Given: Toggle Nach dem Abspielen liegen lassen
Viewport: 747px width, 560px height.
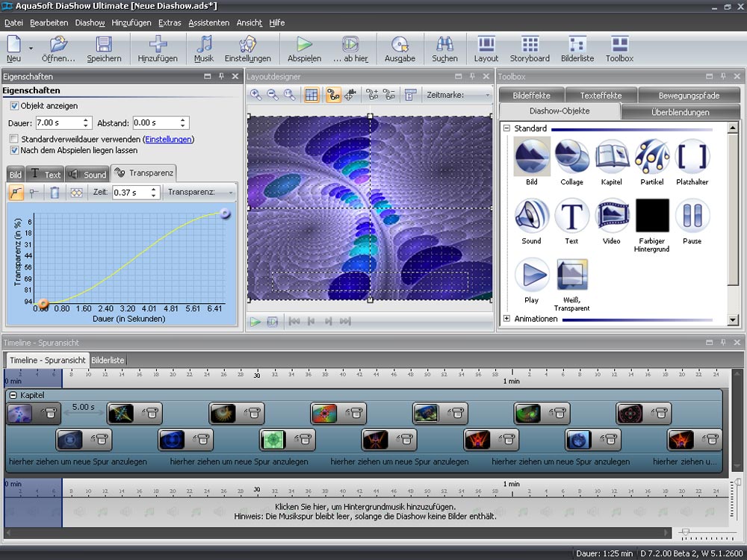Looking at the screenshot, I should 15,150.
